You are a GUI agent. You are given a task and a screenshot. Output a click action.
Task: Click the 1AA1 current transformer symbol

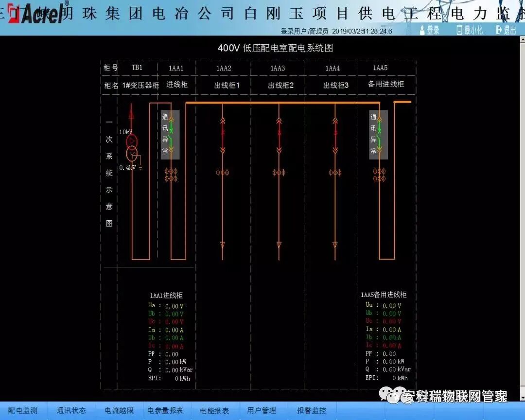point(171,175)
